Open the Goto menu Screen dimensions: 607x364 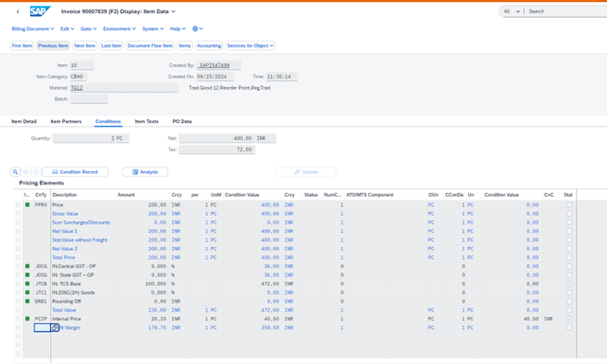tap(89, 28)
